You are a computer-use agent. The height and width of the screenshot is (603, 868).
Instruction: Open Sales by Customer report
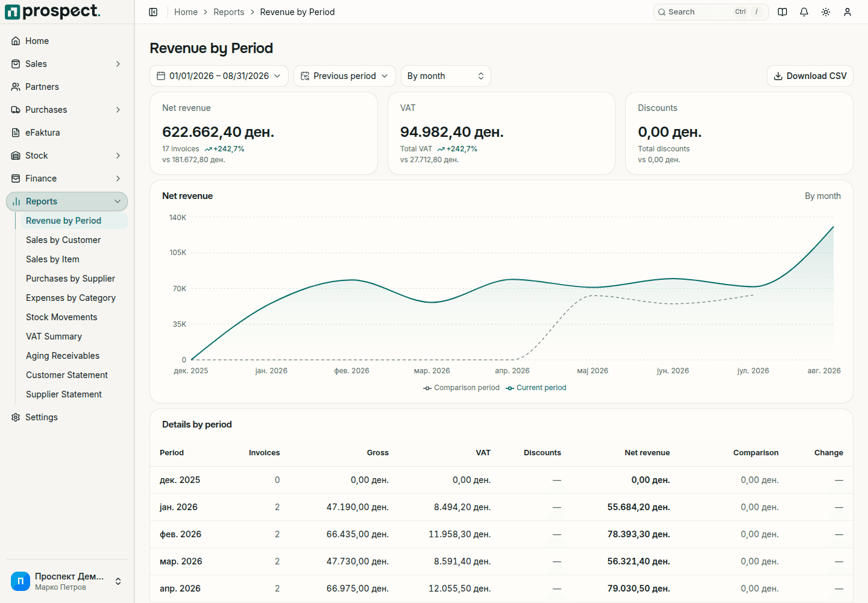pos(63,240)
